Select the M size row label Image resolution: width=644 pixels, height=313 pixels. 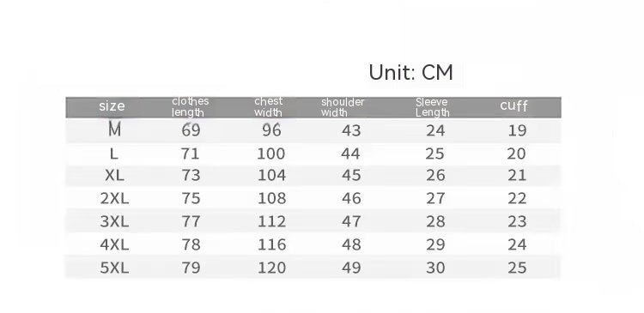coord(114,130)
